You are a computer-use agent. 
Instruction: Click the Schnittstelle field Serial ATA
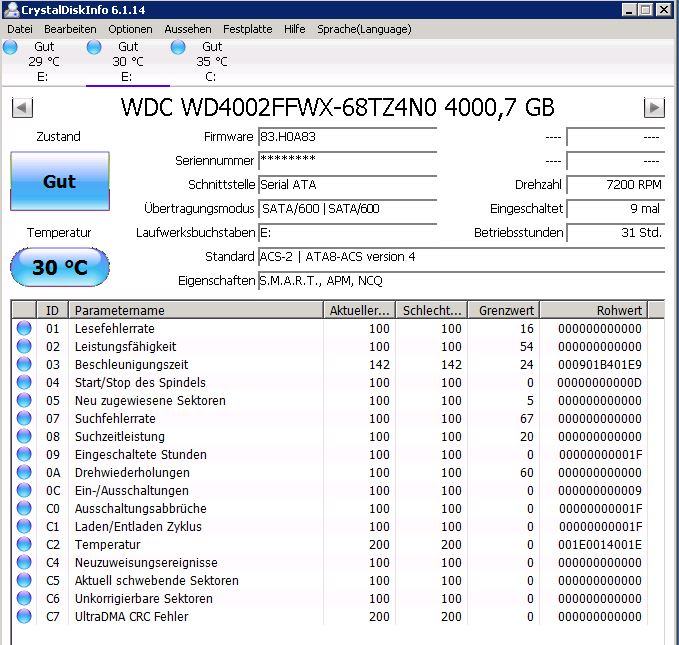click(x=347, y=185)
